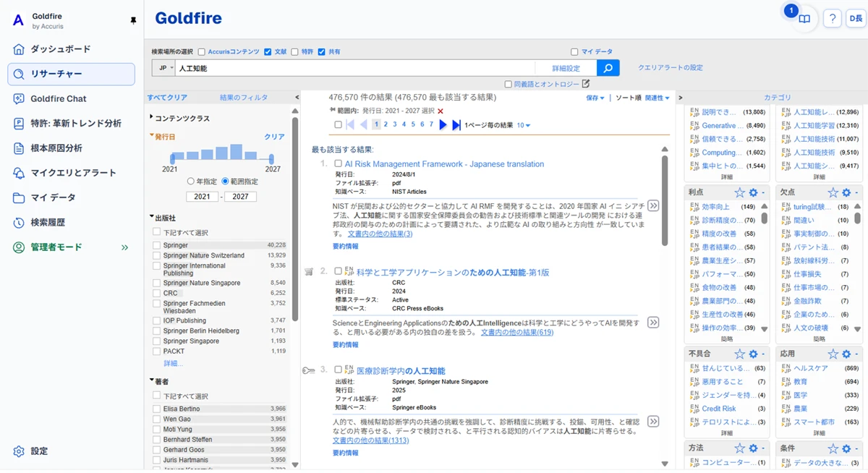The image size is (868, 473).
Task: Expand the コンテンツクラス filter section
Action: tap(179, 118)
